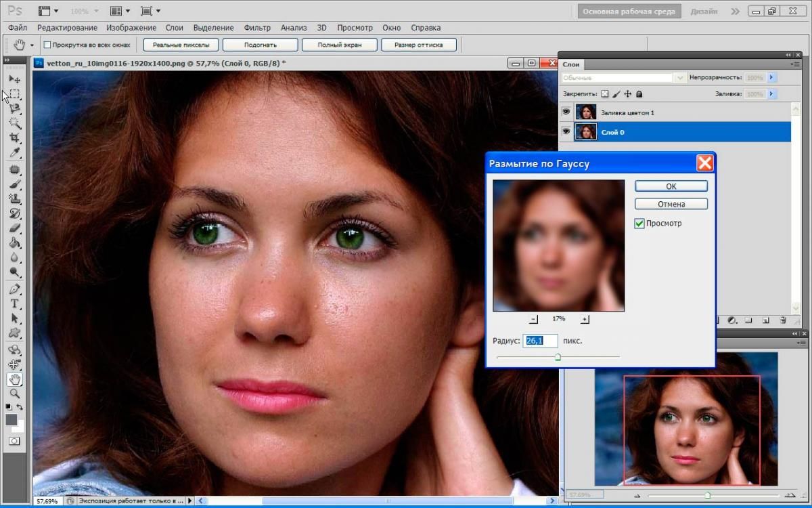Click OK in Gaussian Blur dialog
The image size is (812, 508).
click(x=671, y=186)
